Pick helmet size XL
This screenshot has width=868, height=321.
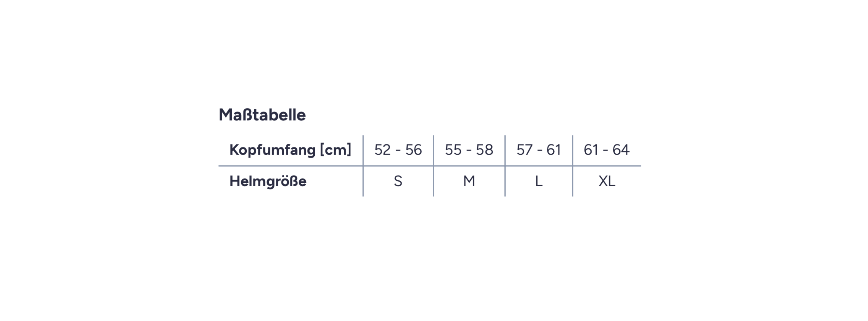[x=607, y=181]
